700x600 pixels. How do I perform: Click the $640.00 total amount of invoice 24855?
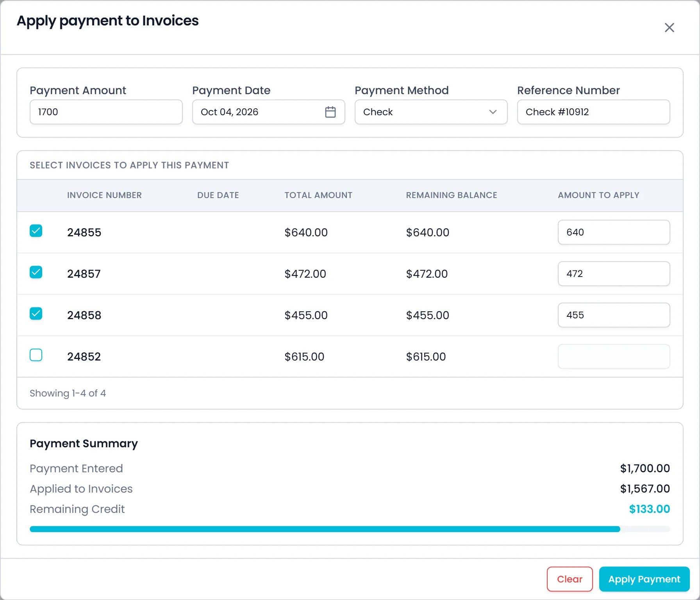click(x=306, y=232)
